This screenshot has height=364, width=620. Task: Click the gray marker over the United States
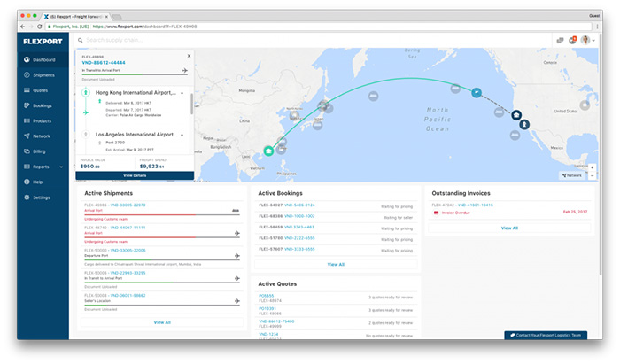585,105
